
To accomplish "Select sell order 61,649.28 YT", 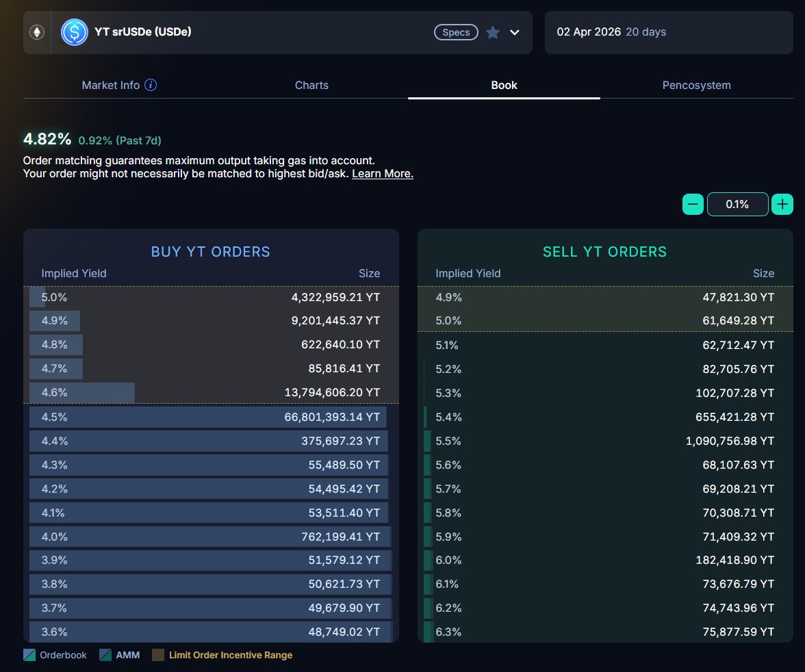I will pos(605,321).
